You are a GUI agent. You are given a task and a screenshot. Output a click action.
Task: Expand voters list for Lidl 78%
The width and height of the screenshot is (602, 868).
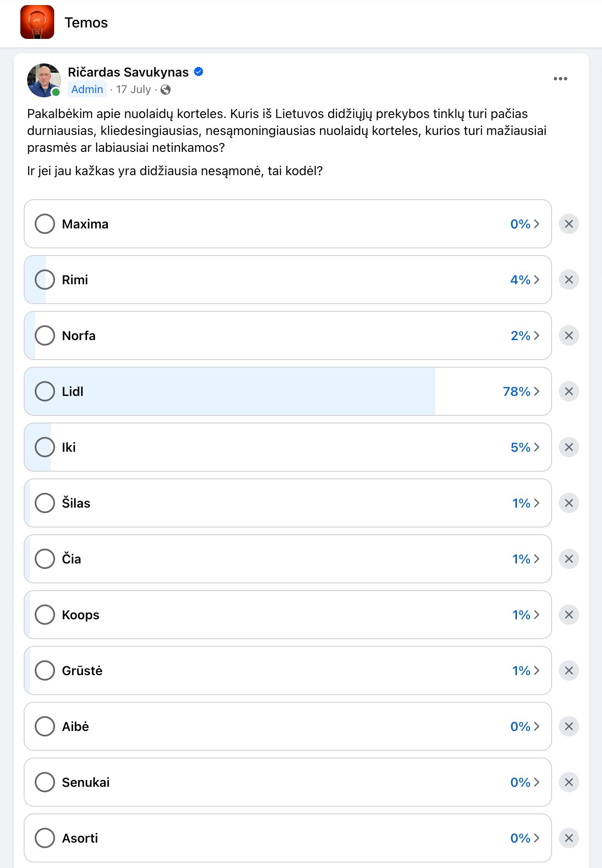(522, 391)
